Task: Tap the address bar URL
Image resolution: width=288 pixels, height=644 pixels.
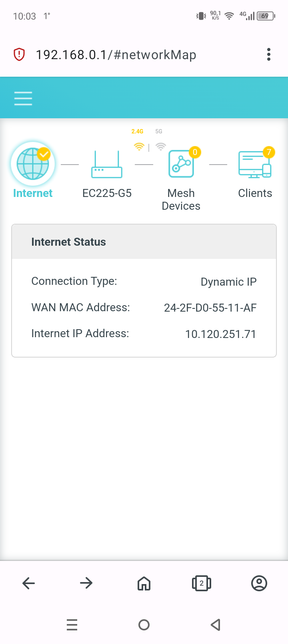Action: tap(116, 55)
